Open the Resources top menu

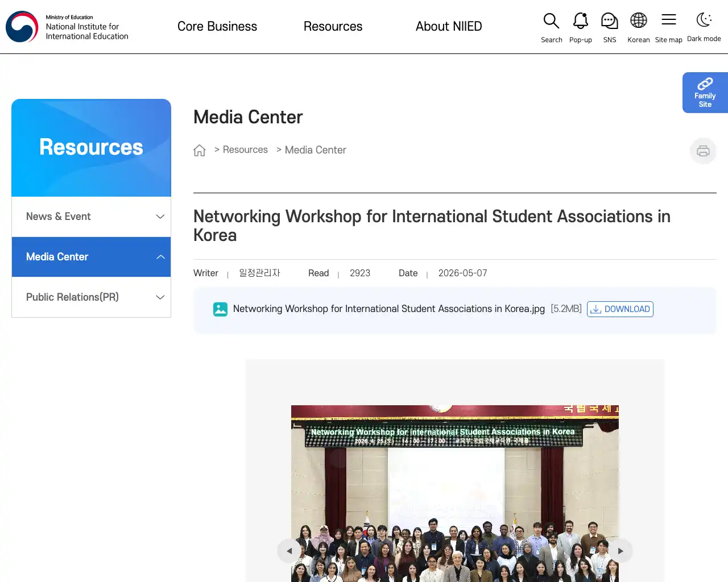[333, 27]
